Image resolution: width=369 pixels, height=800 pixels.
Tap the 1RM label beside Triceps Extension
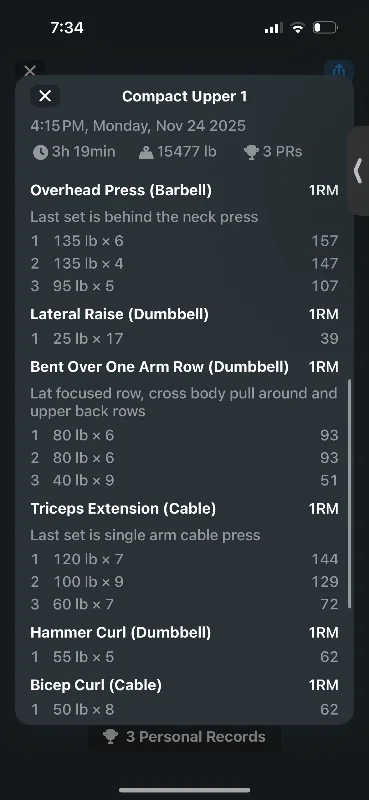324,509
